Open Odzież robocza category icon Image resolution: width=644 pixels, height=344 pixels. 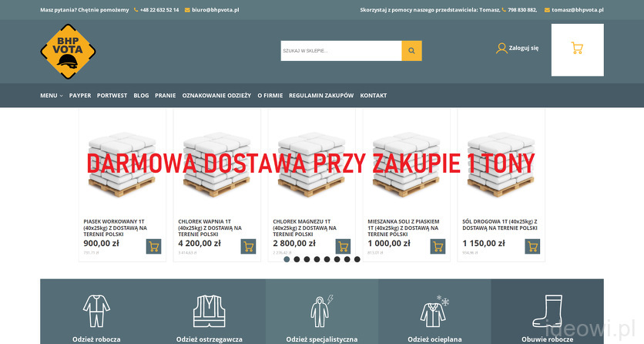tap(96, 311)
